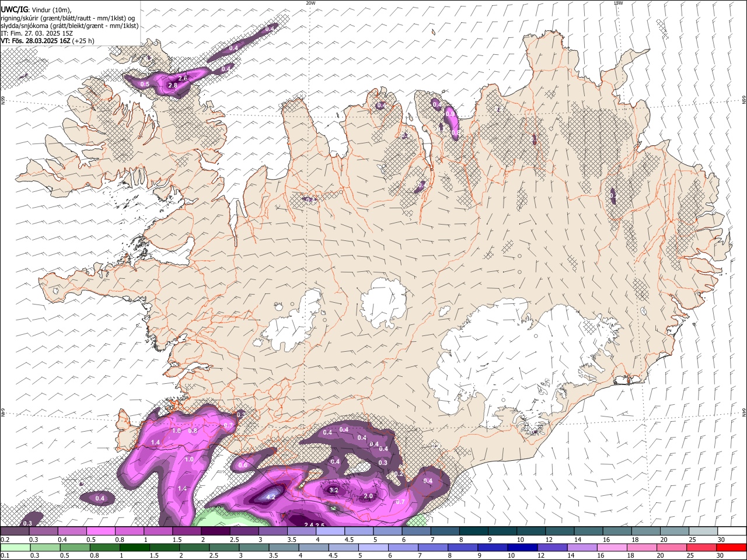
Task: Select the darkest green swatch labeled 1
Action: click(x=135, y=547)
